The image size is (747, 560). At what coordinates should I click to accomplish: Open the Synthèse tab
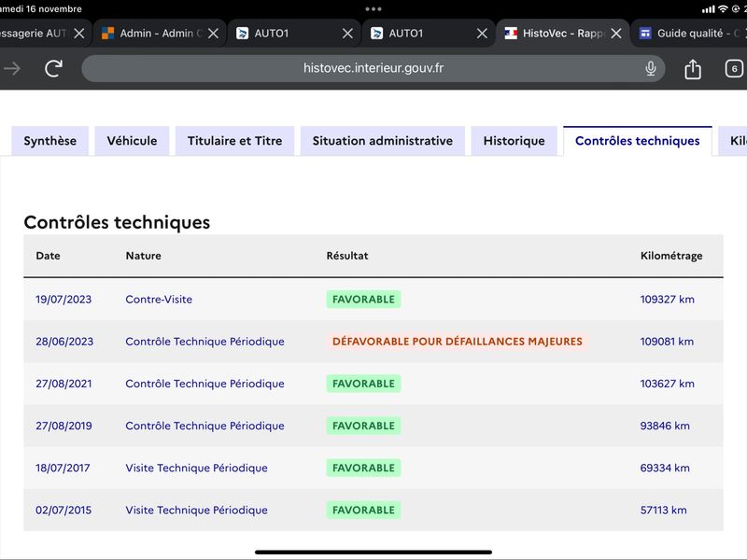tap(50, 141)
